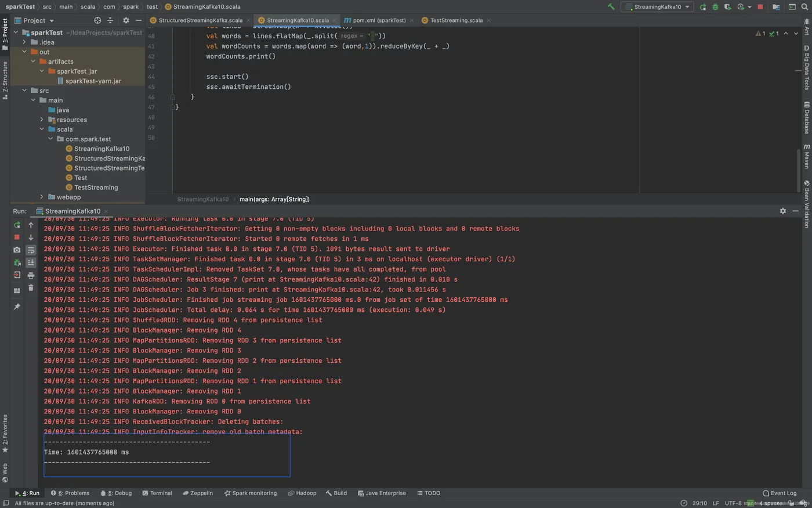Viewport: 812px width, 508px height.
Task: Click the Restore Layout icon in the Run panel
Action: click(x=17, y=290)
